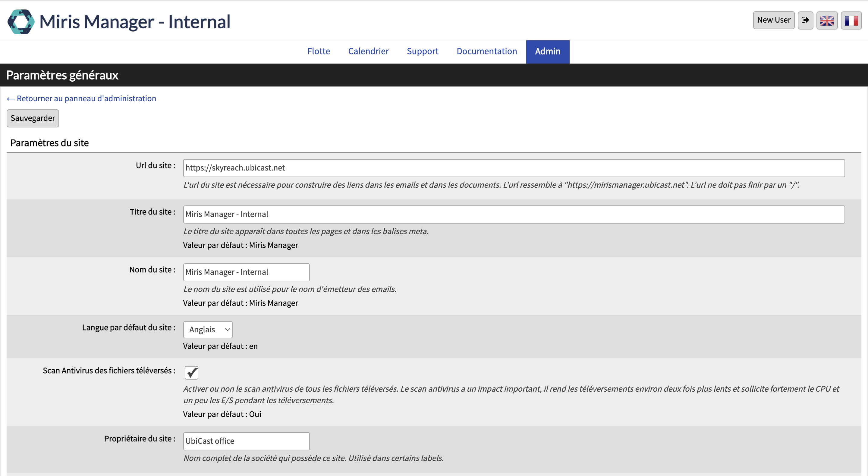Click the help text 'Le titre du site apparaît…'
This screenshot has height=476, width=868.
[306, 231]
